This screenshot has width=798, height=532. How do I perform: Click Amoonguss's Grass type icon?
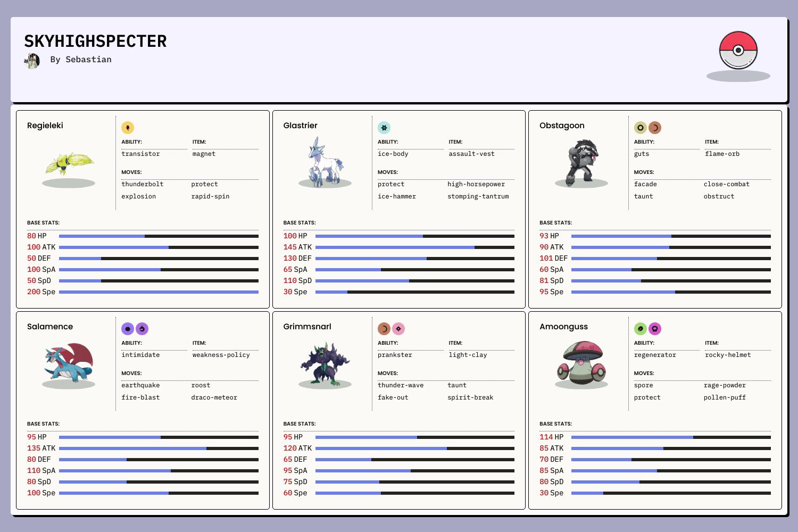[x=641, y=329]
